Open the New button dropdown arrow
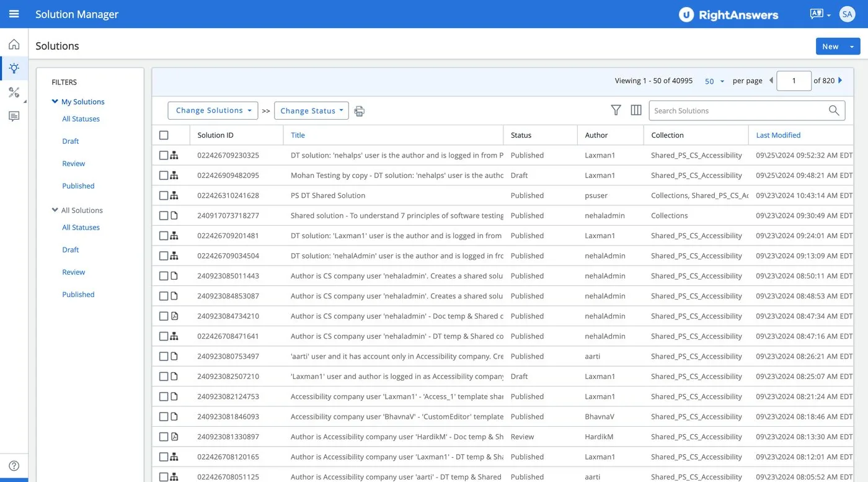Image resolution: width=868 pixels, height=482 pixels. [852, 47]
